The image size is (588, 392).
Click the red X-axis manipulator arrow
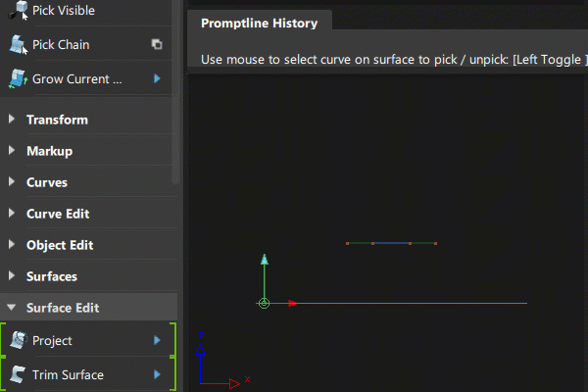291,304
